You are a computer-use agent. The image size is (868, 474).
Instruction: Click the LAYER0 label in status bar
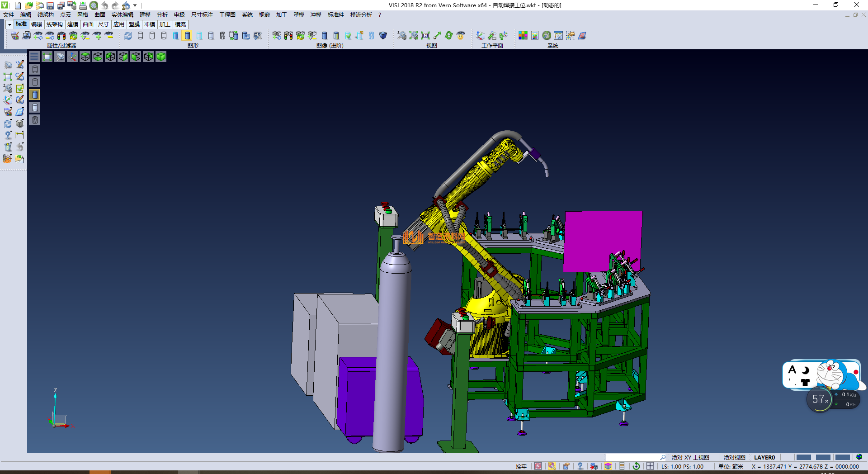[x=764, y=457]
